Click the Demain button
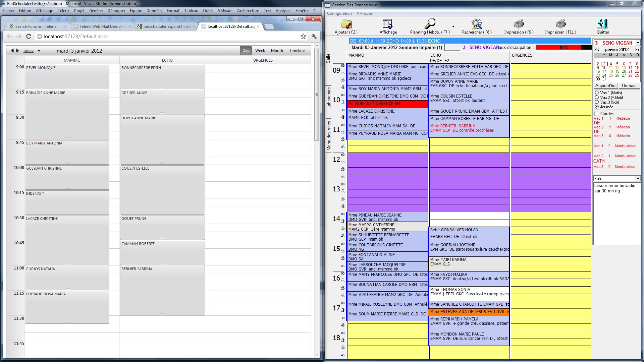 coord(629,85)
